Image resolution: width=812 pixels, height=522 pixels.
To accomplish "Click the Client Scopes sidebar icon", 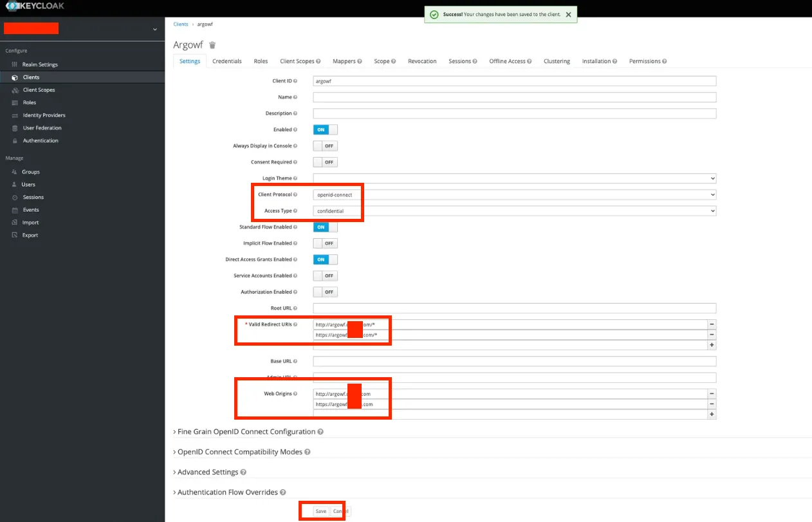I will tap(14, 90).
